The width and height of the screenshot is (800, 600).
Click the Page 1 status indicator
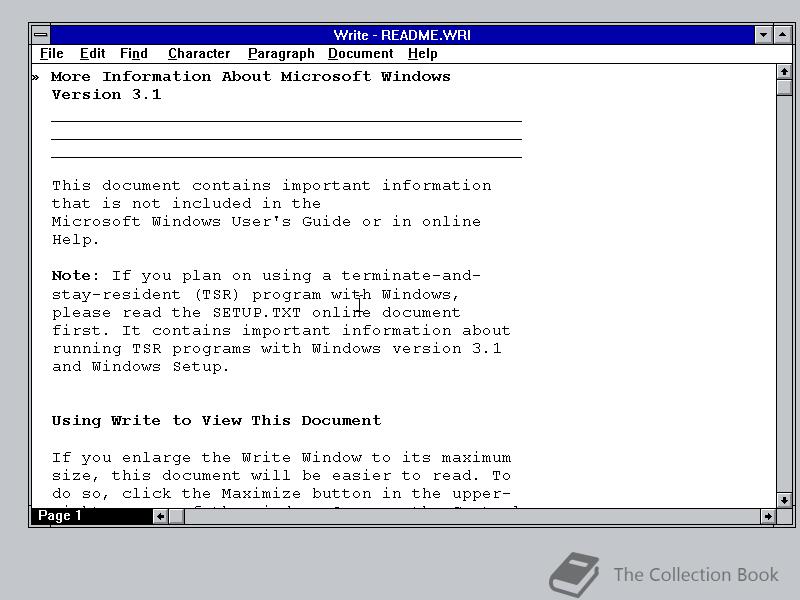pyautogui.click(x=92, y=516)
